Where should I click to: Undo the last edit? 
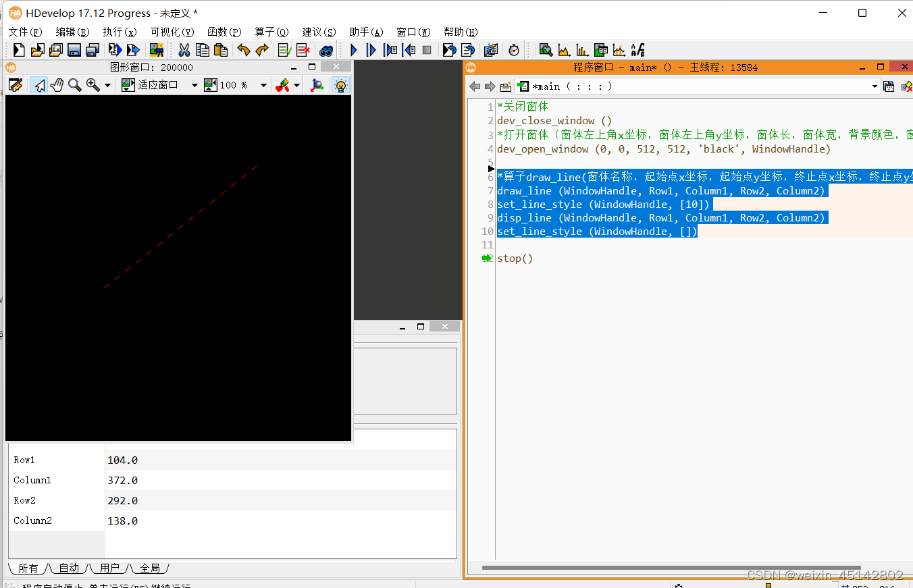244,50
